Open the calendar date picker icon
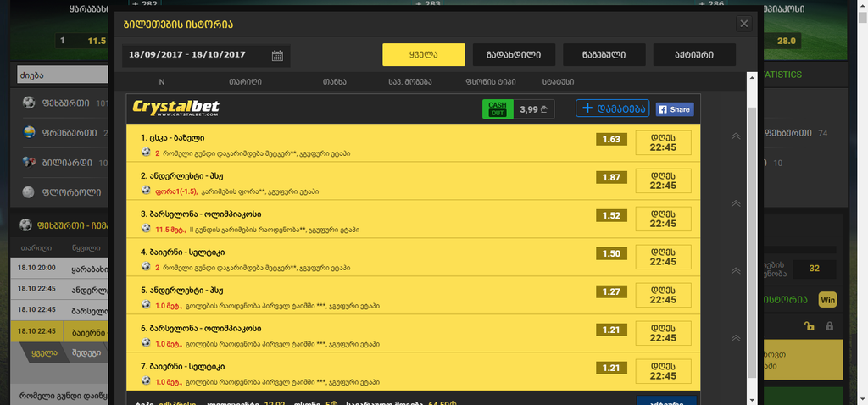Image resolution: width=868 pixels, height=405 pixels. click(x=277, y=55)
